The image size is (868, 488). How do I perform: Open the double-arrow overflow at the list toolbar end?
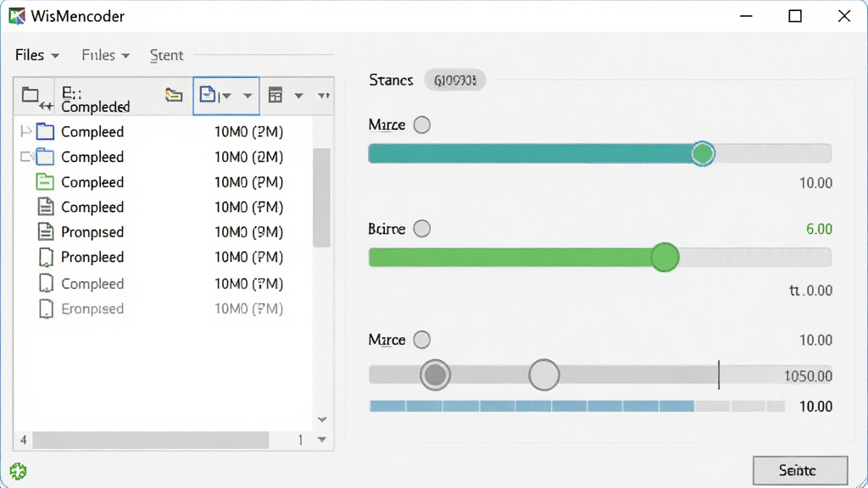[324, 96]
